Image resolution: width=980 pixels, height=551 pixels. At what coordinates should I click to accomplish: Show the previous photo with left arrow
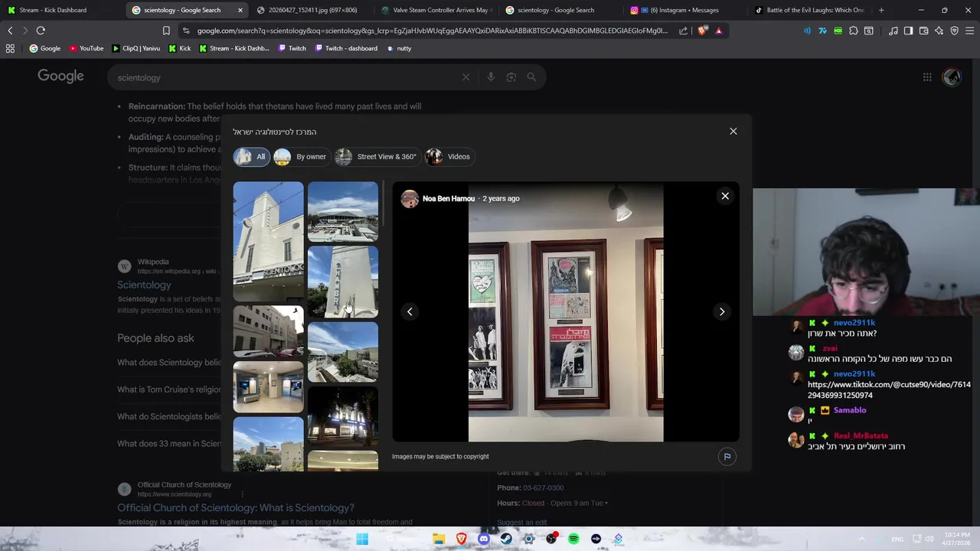point(410,311)
